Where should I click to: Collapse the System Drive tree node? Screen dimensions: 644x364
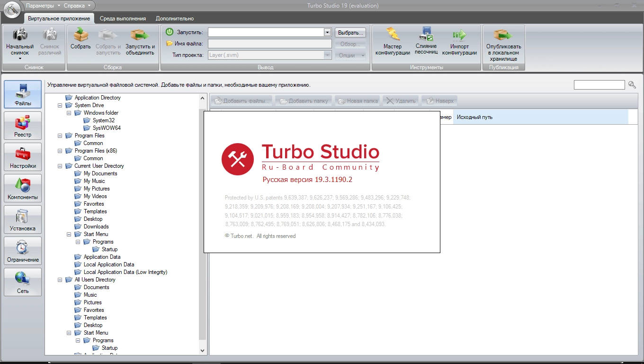60,105
